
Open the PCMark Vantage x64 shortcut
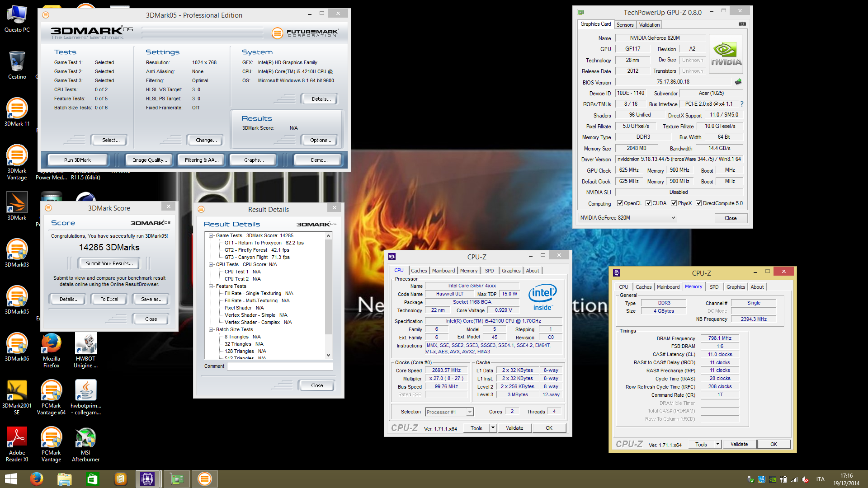(x=51, y=397)
